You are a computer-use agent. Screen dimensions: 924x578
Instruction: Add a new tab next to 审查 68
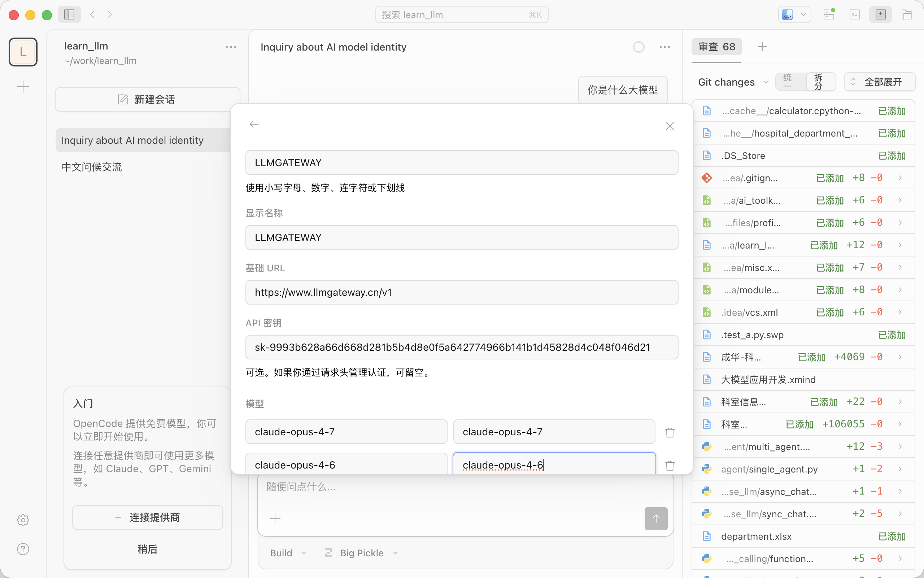point(762,47)
